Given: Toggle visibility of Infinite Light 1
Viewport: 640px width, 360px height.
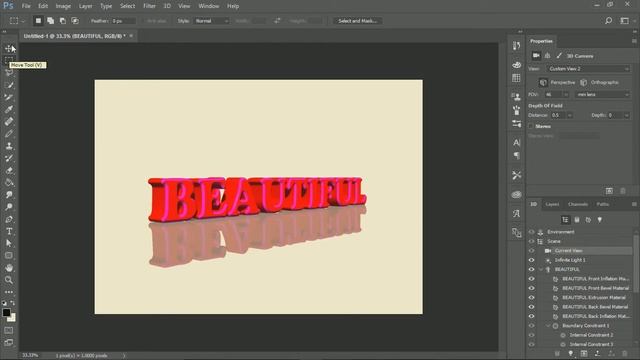Looking at the screenshot, I should pos(531,260).
